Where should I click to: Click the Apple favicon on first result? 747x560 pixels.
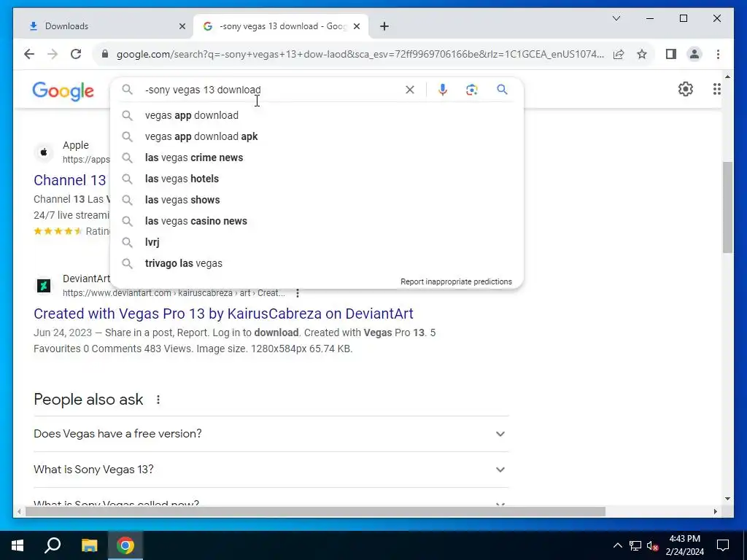point(44,152)
